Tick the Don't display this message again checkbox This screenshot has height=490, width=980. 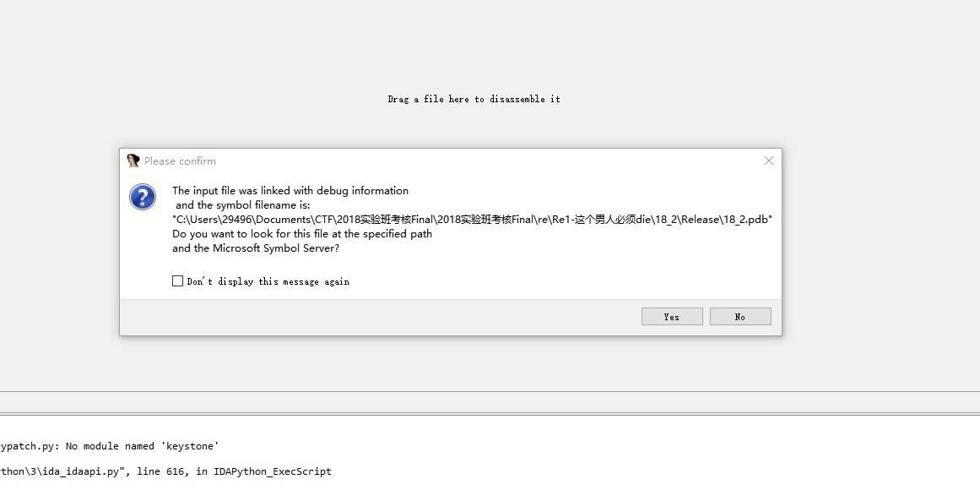177,281
